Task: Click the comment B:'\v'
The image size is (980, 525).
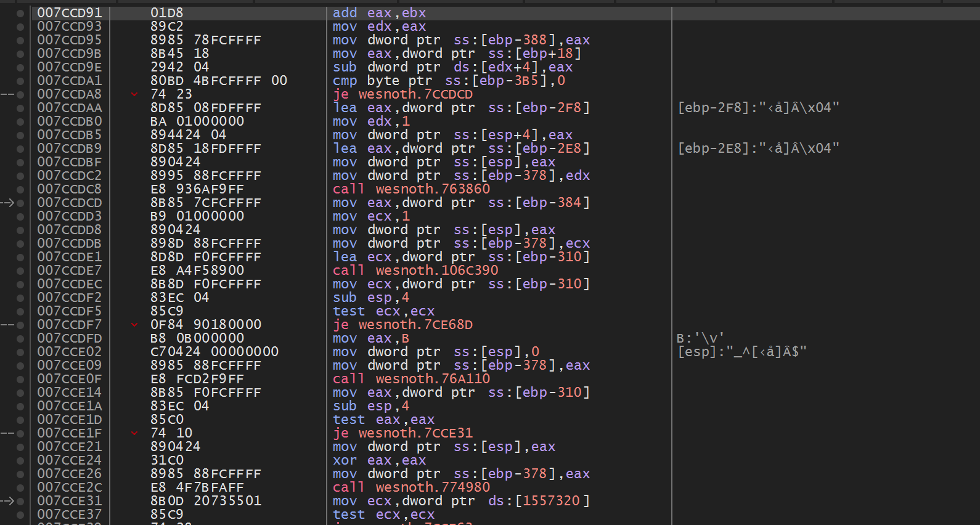Action: tap(700, 338)
